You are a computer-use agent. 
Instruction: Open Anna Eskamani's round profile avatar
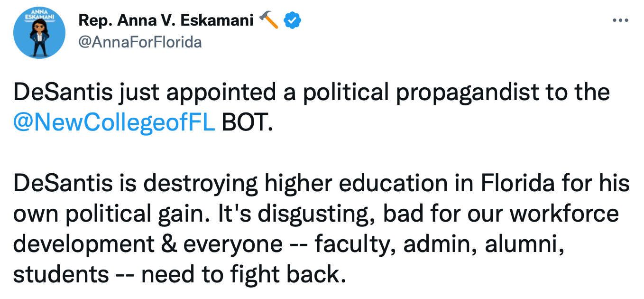(39, 33)
